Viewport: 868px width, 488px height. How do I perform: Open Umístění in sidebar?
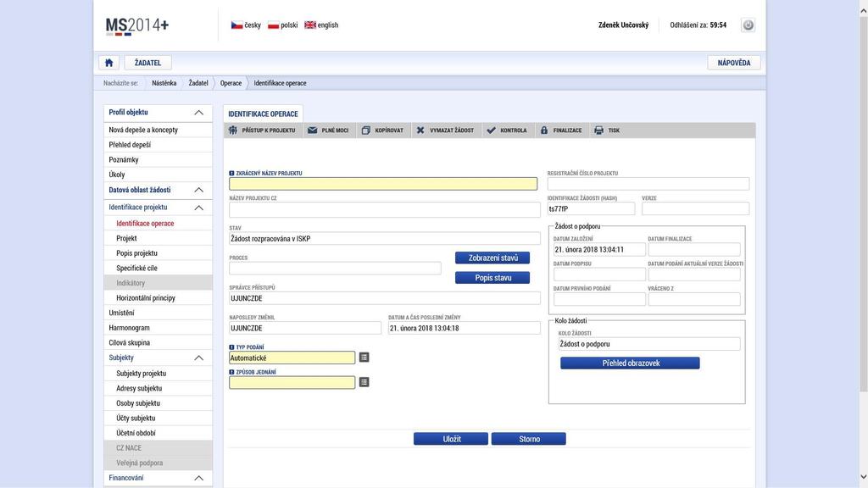(x=158, y=313)
